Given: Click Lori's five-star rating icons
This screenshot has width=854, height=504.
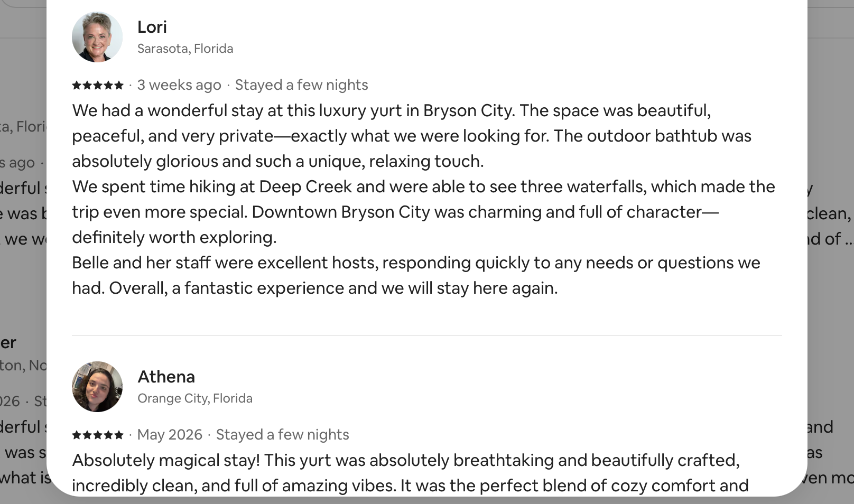Looking at the screenshot, I should point(98,85).
